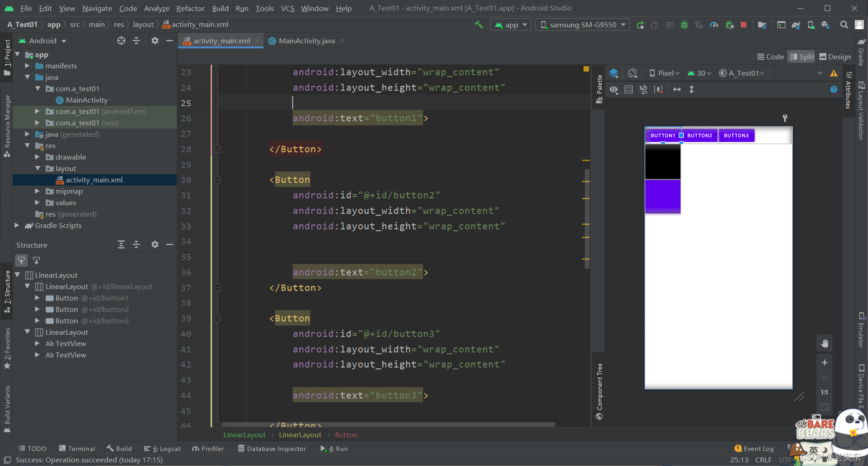Click the blue layout editor help icon
Image resolution: width=868 pixels, height=466 pixels.
click(x=834, y=89)
